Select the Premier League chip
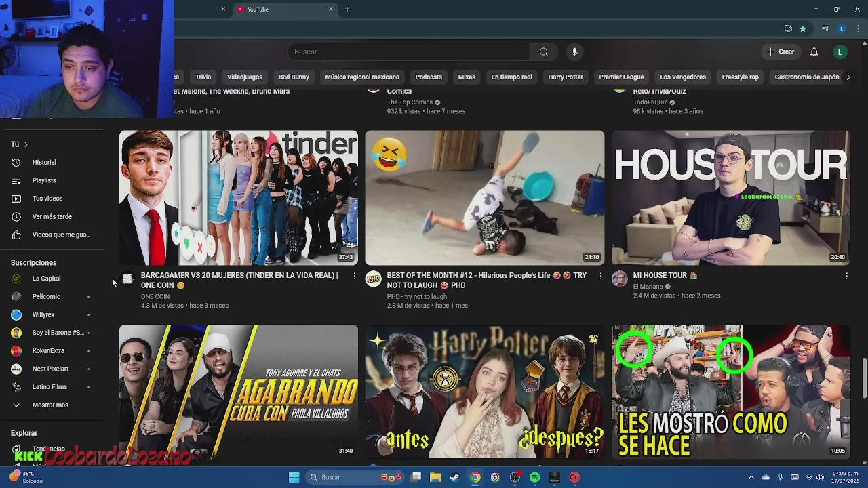Screen dimensions: 868x488 pos(621,77)
